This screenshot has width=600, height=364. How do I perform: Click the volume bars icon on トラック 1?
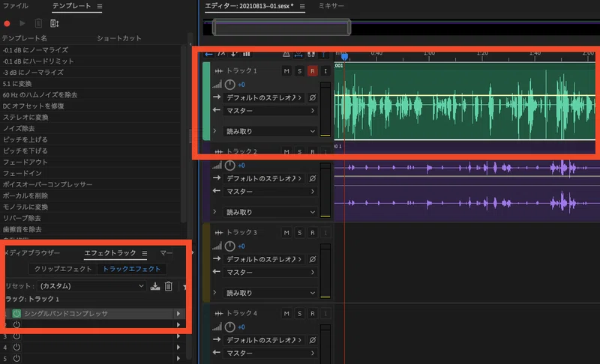(x=217, y=85)
